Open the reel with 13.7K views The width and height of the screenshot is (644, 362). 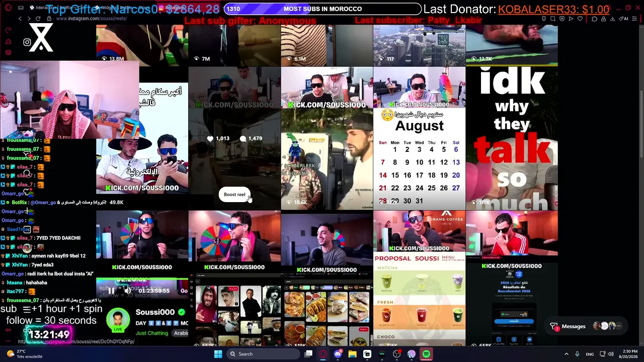[512, 46]
